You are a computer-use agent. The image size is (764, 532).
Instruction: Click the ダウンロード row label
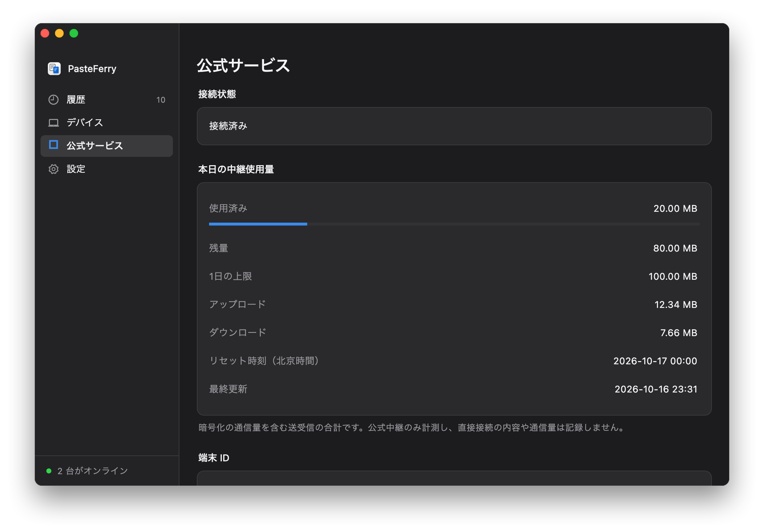click(x=238, y=333)
